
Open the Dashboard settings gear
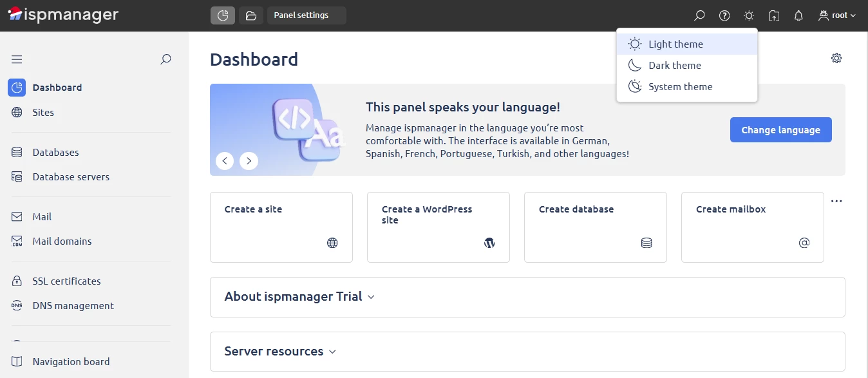click(836, 58)
